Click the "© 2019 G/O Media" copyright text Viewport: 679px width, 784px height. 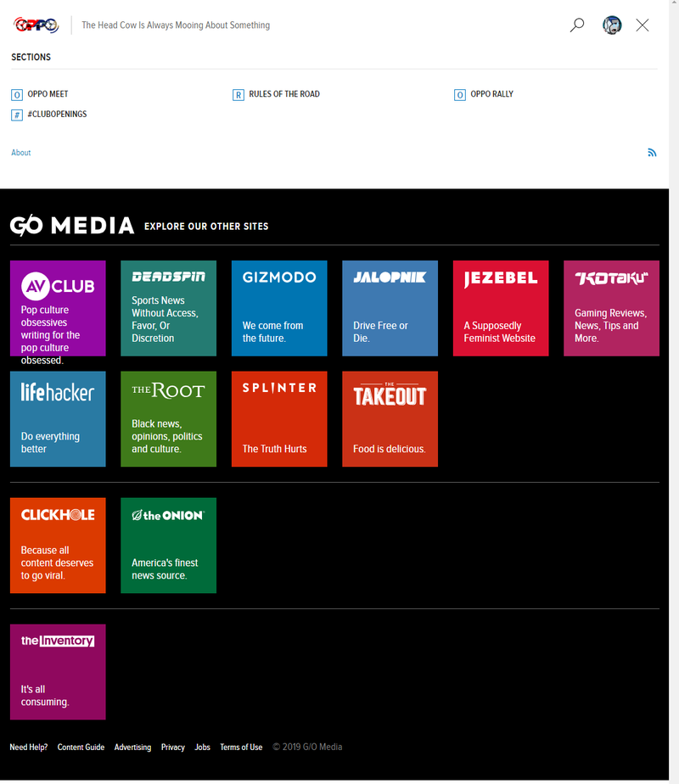[307, 747]
